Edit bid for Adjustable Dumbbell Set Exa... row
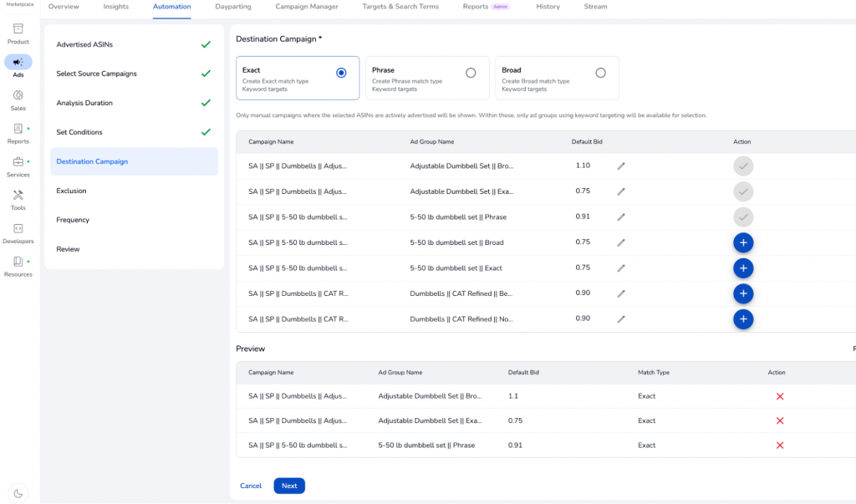 pyautogui.click(x=621, y=191)
